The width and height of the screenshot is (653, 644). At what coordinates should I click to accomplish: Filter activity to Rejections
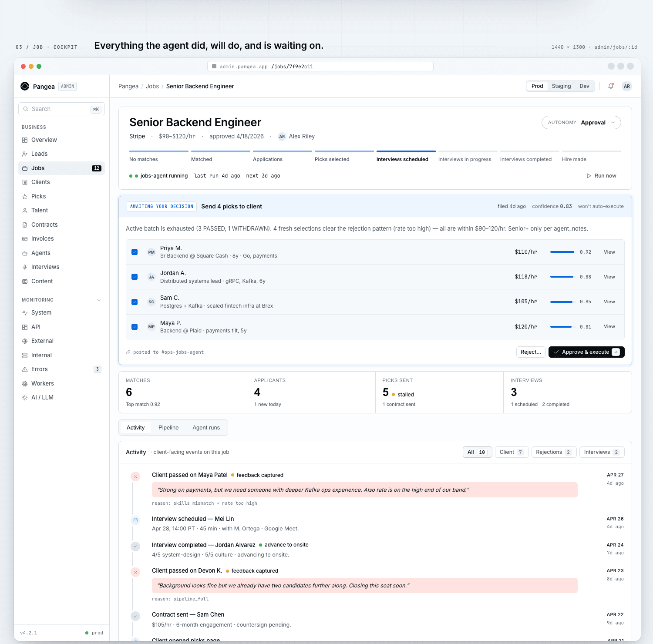554,452
